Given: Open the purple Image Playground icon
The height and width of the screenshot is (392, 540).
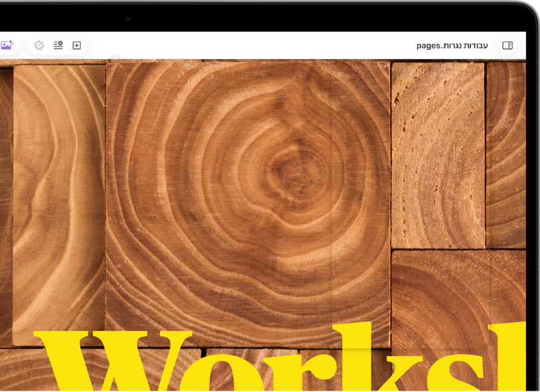Looking at the screenshot, I should point(7,45).
